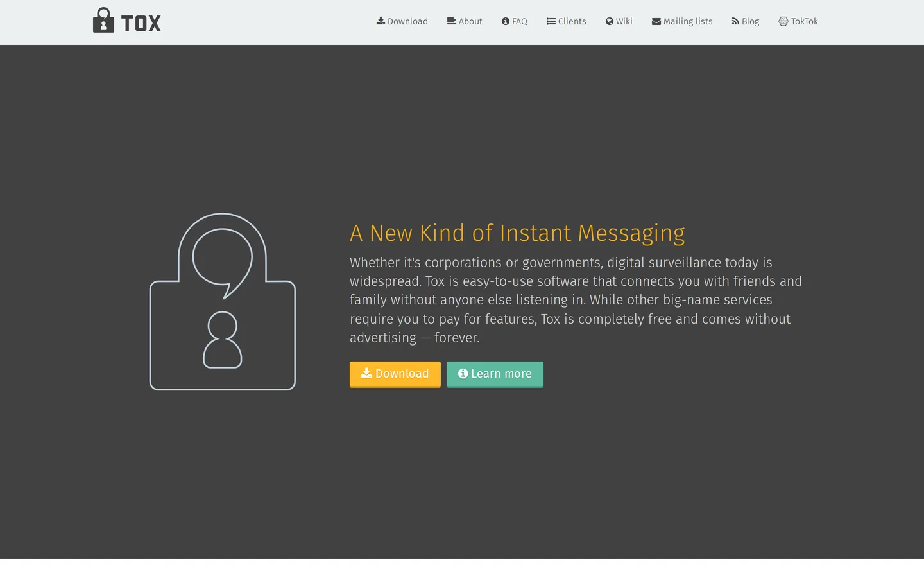Click the Wiki globe icon

pyautogui.click(x=610, y=21)
